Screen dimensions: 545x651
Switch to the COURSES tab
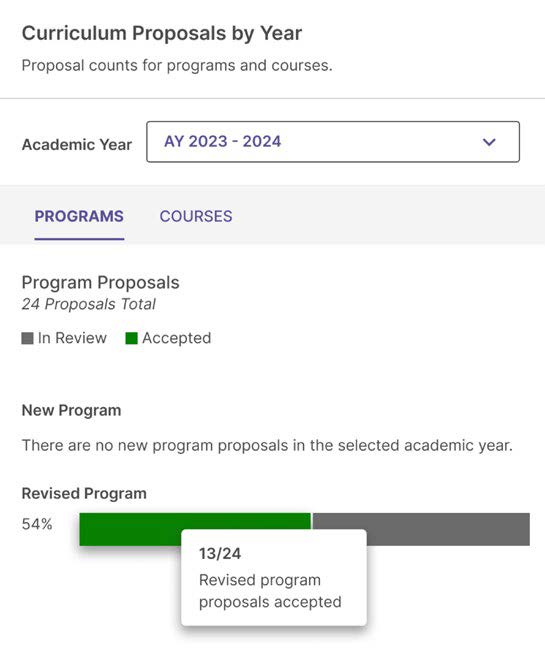coord(196,216)
